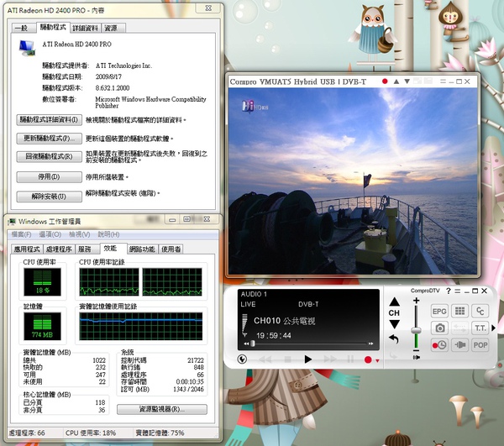
Task: Click the globe icon at control panel bottom-left
Action: pos(242,359)
